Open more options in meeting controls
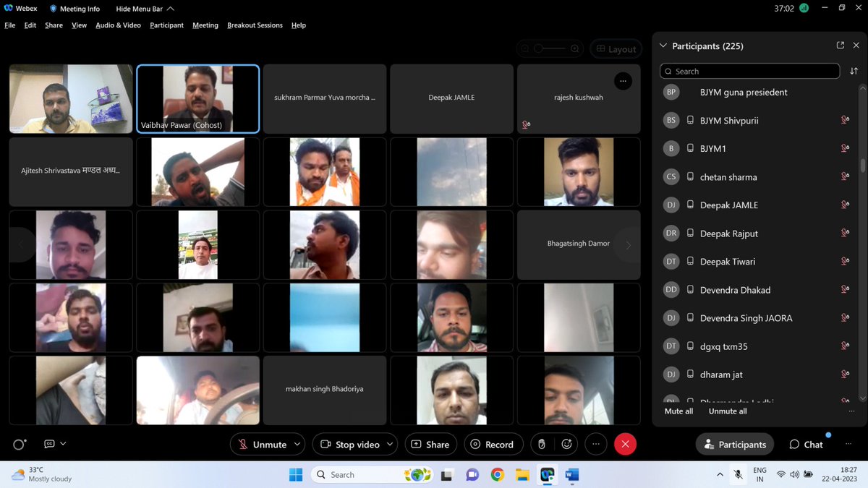868x488 pixels. (x=596, y=445)
